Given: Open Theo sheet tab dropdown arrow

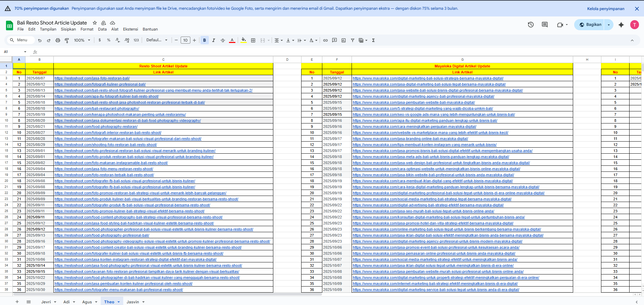Looking at the screenshot, I should pyautogui.click(x=119, y=302).
